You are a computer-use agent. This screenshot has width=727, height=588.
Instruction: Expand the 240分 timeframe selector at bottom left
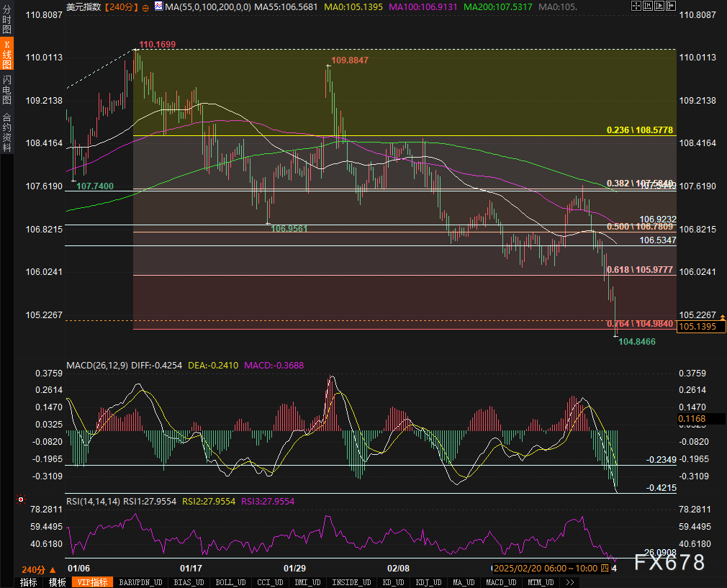(x=39, y=569)
